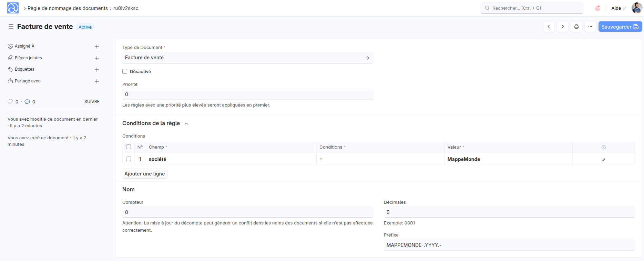644x261 pixels.
Task: Share document via Partagé avec plus
Action: pyautogui.click(x=97, y=81)
